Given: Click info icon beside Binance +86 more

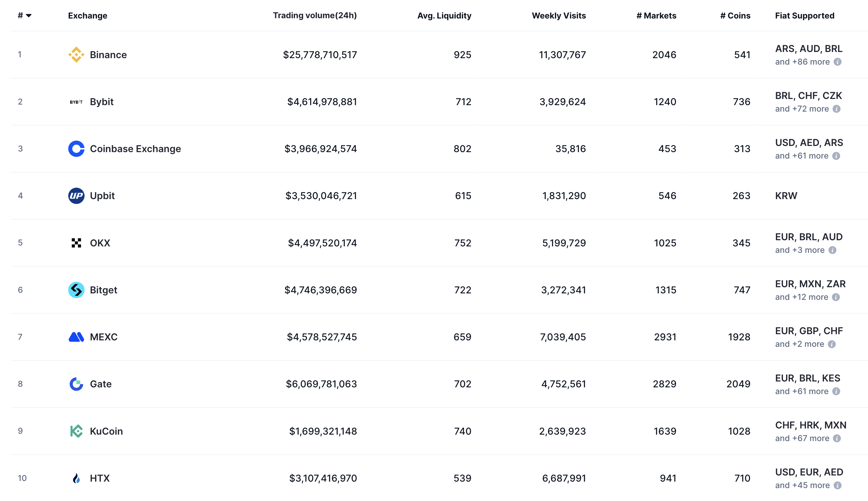Looking at the screenshot, I should (x=837, y=62).
